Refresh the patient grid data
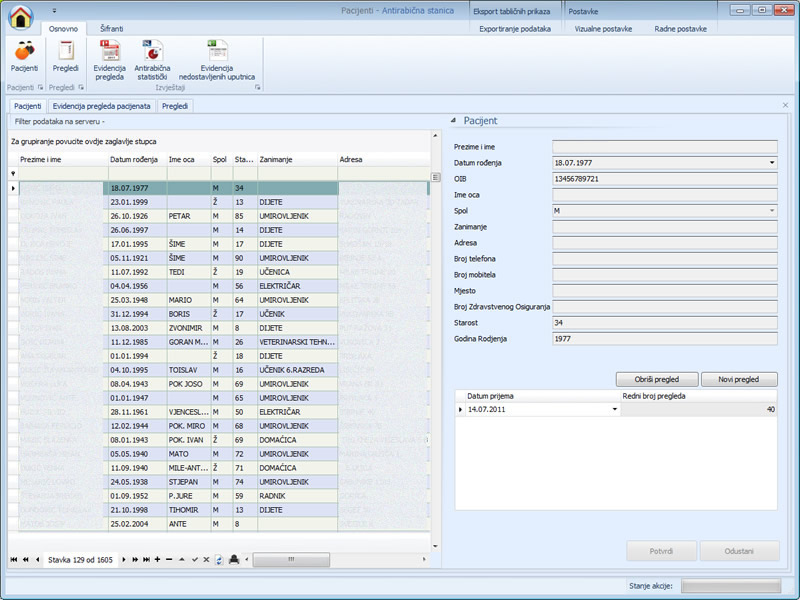 click(x=219, y=560)
